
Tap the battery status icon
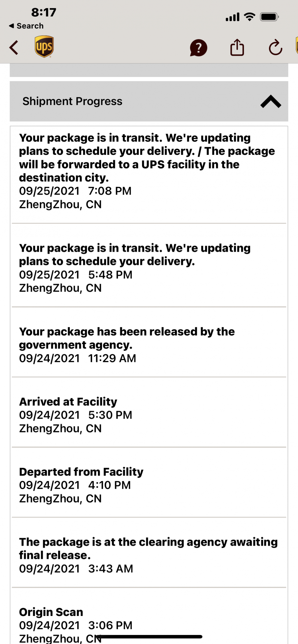pyautogui.click(x=269, y=17)
